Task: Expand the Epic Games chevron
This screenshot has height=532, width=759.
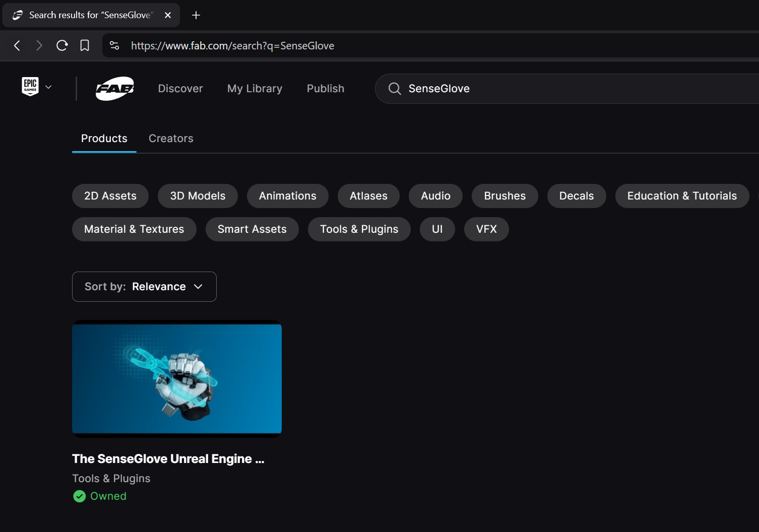Action: click(x=49, y=86)
